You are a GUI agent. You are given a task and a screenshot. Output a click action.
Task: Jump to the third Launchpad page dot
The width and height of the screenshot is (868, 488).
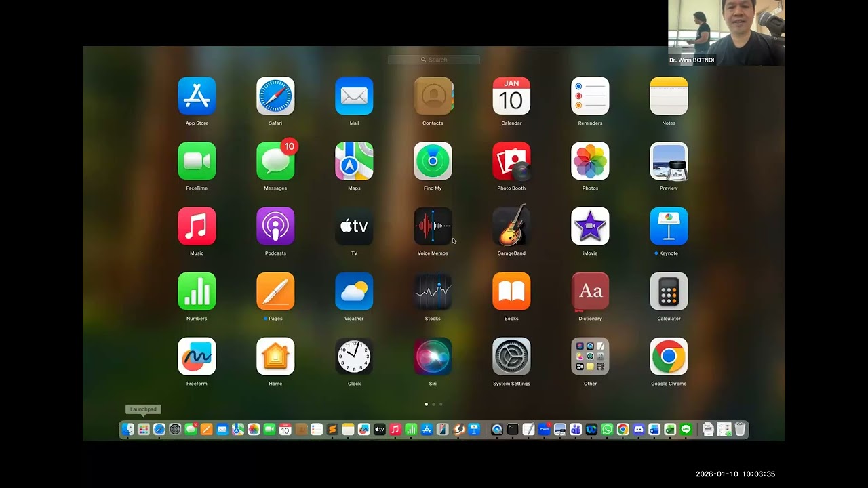[x=441, y=404]
